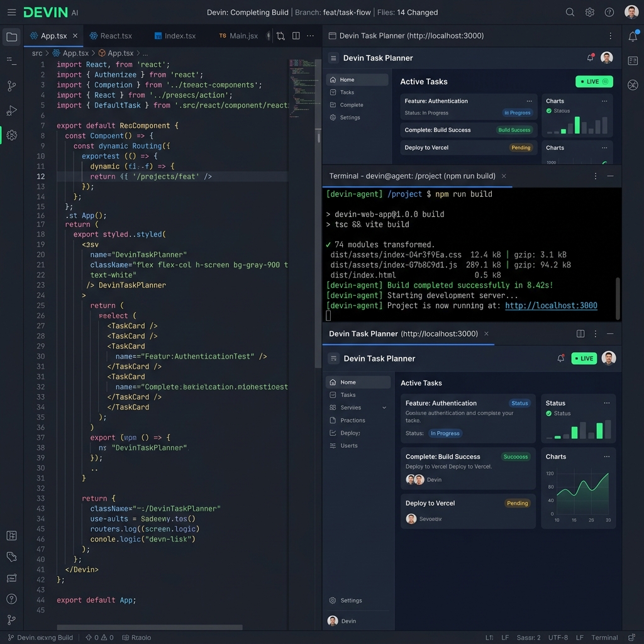Open help question mark in top bar
This screenshot has height=644, width=644.
click(x=609, y=13)
